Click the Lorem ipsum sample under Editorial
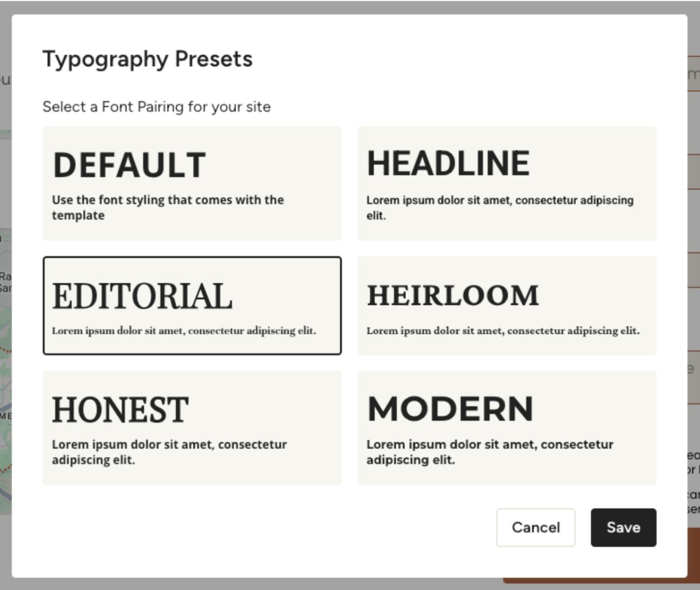 click(x=184, y=331)
